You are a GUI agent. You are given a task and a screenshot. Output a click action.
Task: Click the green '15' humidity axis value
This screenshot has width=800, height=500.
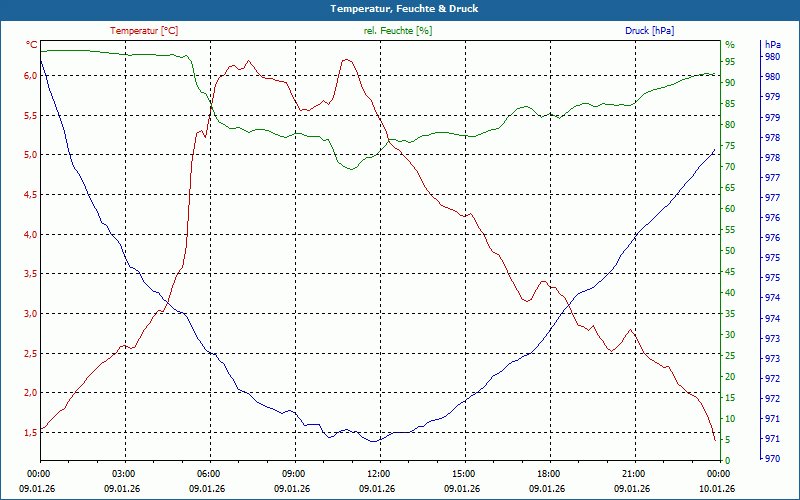point(730,397)
